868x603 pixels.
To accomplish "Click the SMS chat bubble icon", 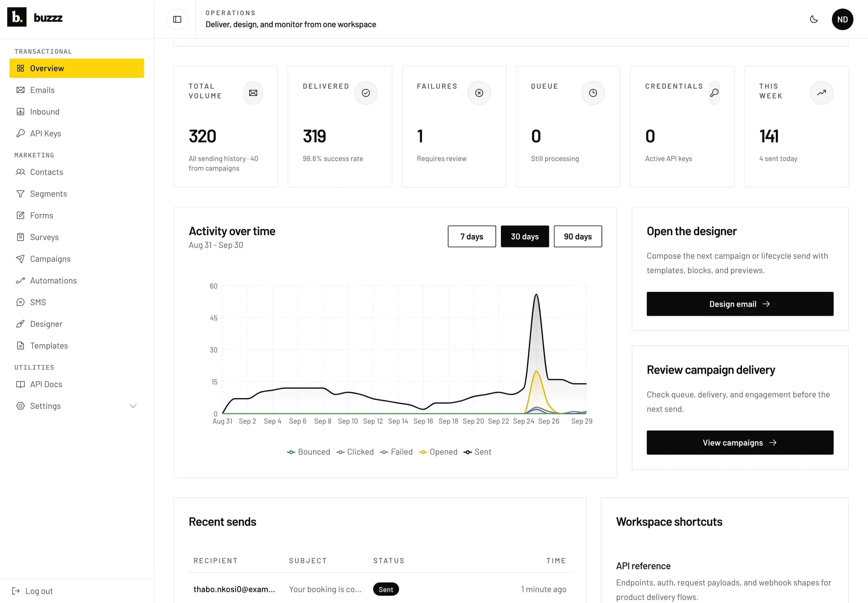I will tap(20, 302).
